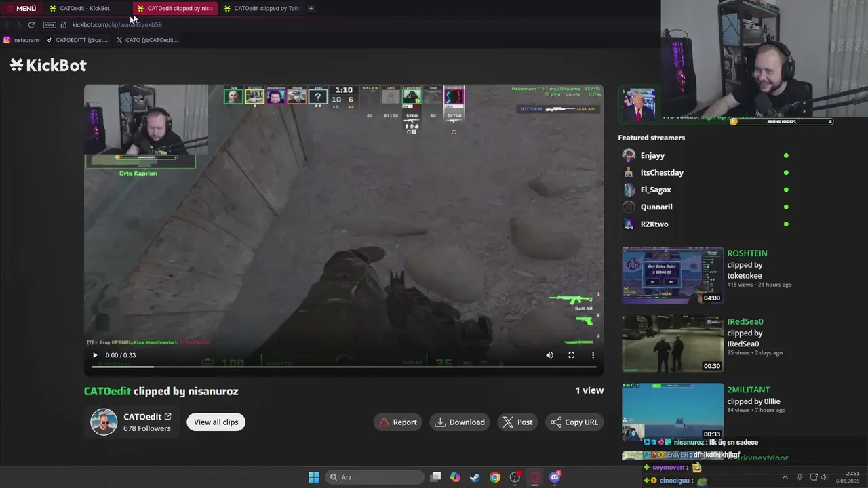Post the clip to X
The width and height of the screenshot is (868, 488).
(517, 422)
